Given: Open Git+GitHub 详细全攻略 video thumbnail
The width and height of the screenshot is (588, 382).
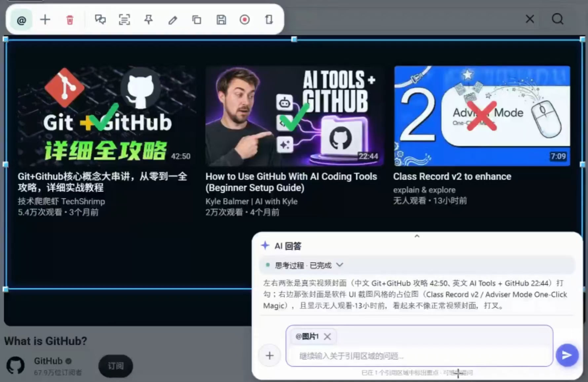Looking at the screenshot, I should pyautogui.click(x=107, y=116).
